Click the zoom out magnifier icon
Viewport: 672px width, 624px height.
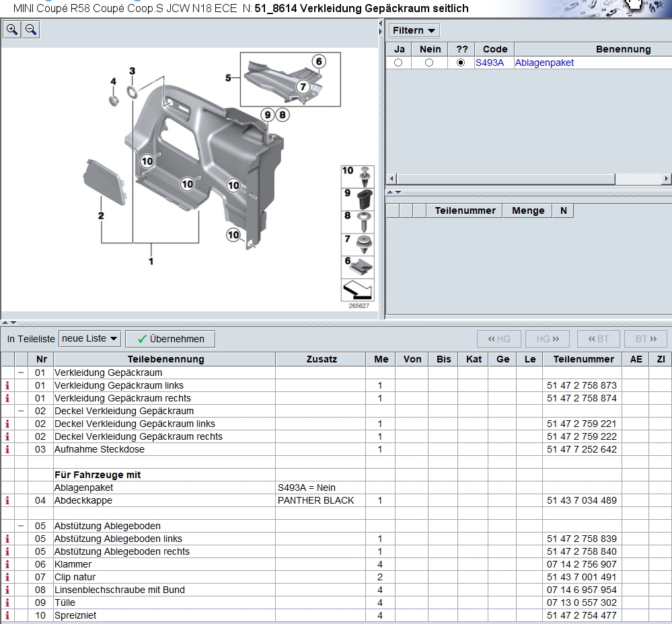click(31, 30)
